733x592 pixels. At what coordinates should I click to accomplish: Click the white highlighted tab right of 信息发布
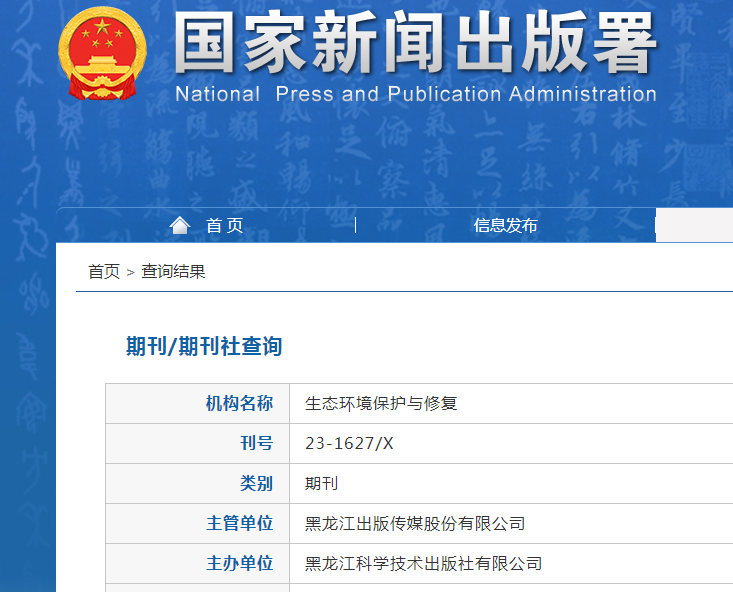[x=695, y=226]
